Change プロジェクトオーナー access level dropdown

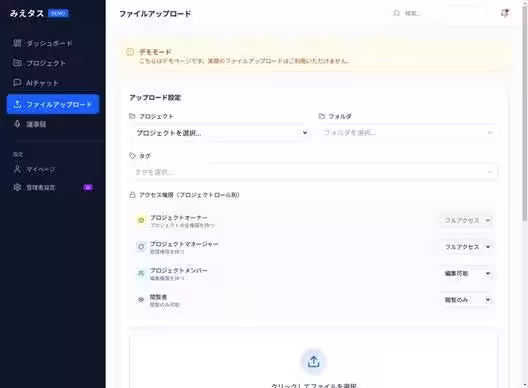coord(466,221)
